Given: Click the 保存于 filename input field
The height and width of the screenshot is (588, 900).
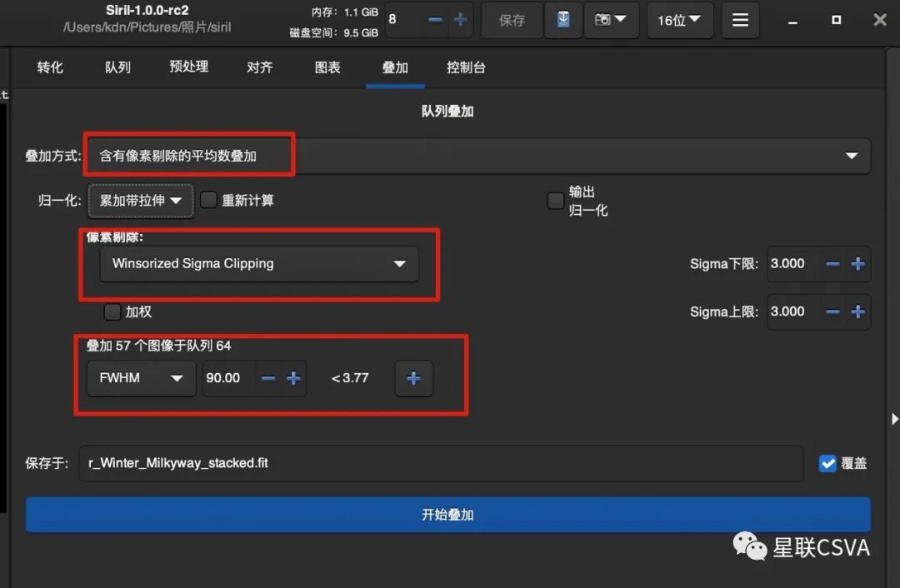Looking at the screenshot, I should click(442, 463).
